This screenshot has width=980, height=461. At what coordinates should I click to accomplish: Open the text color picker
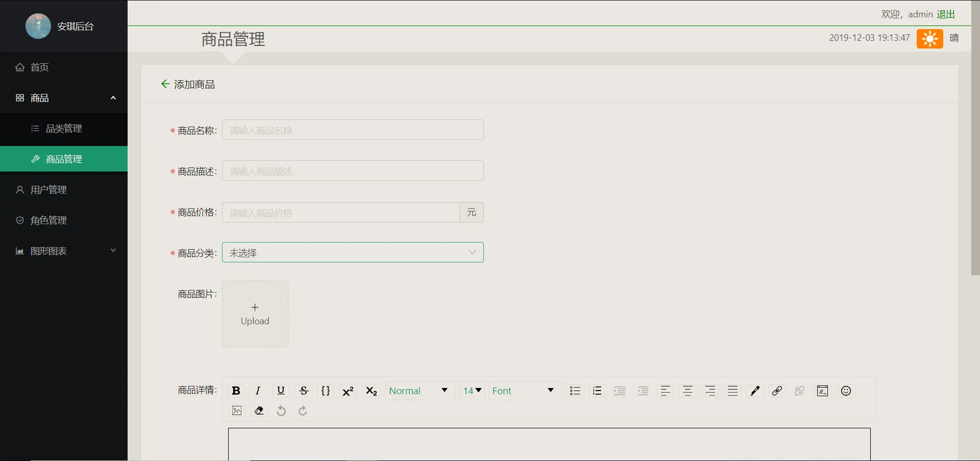pos(755,391)
